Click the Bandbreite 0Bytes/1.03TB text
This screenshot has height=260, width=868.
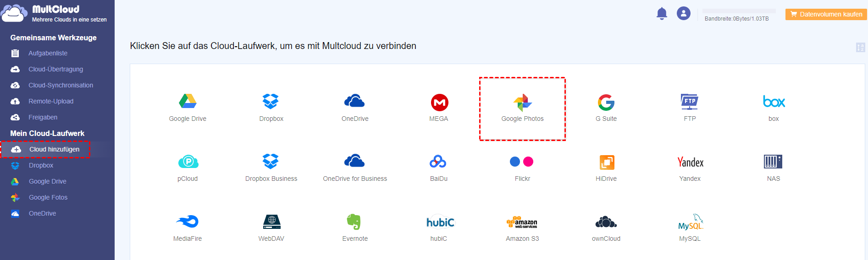[x=736, y=19]
